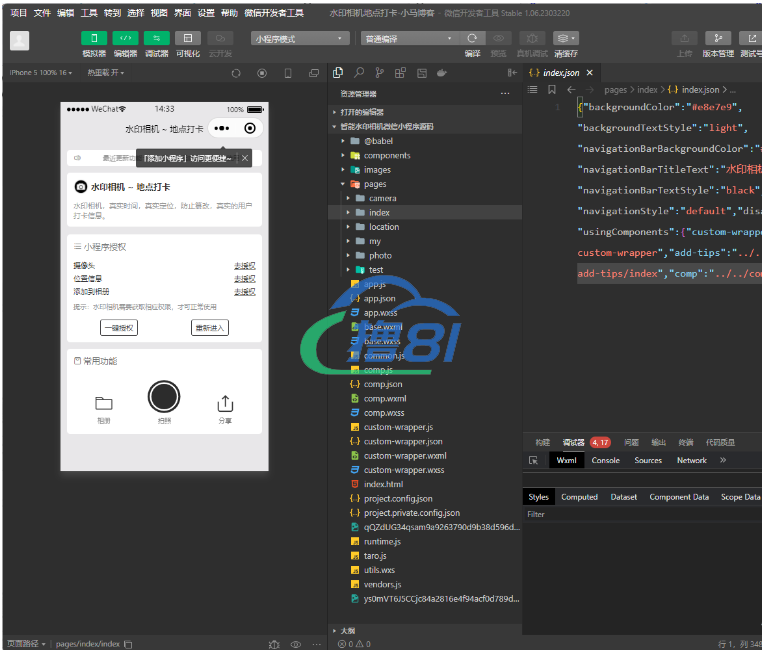The width and height of the screenshot is (762, 650).
Task: Open the hot reload dropdown
Action: pos(105,72)
